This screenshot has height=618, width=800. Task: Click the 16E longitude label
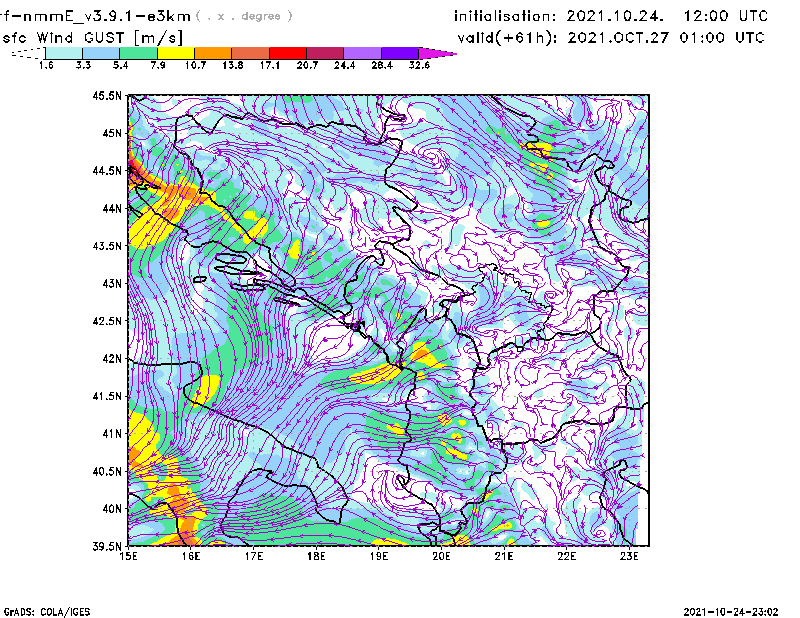click(191, 556)
